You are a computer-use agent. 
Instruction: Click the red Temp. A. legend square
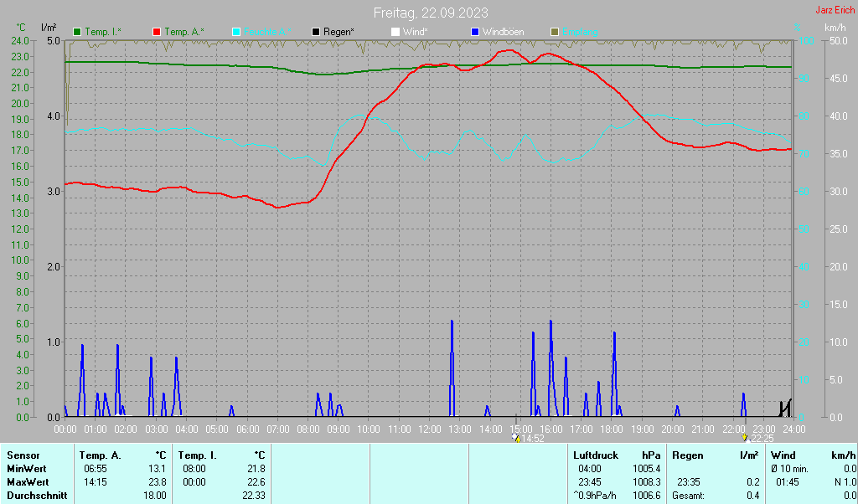[x=157, y=32]
